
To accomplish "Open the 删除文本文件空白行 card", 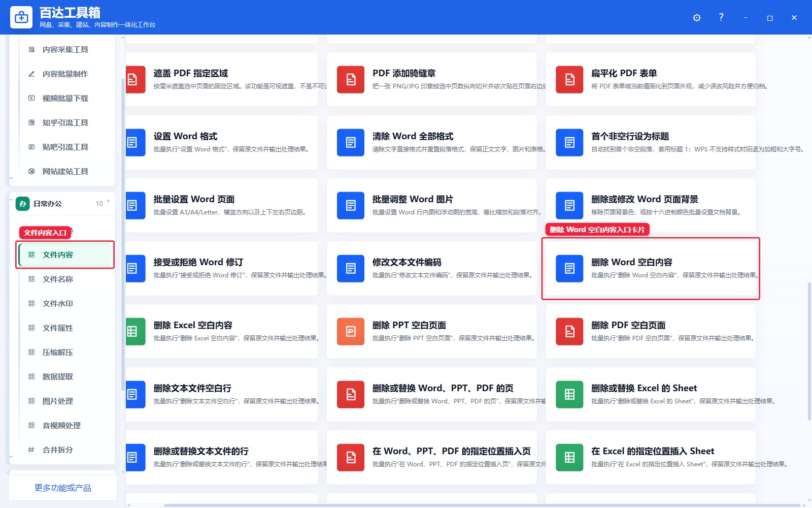I will coord(222,394).
